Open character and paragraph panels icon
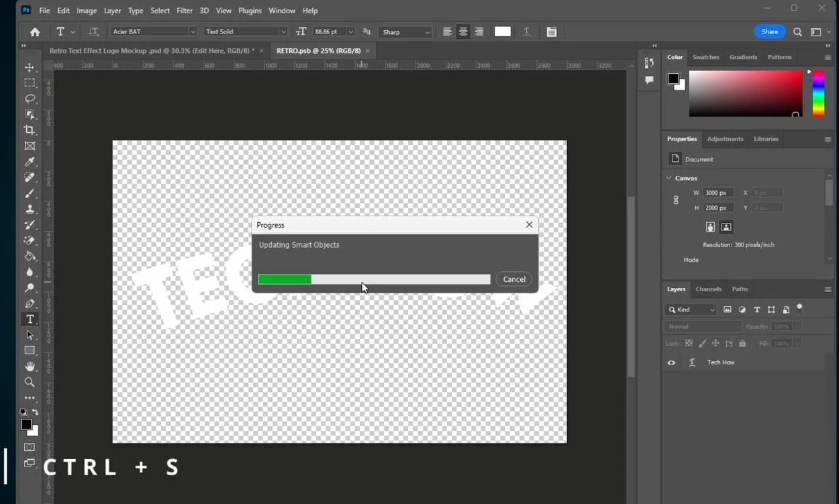Screen dimensions: 839x504 pos(552,32)
